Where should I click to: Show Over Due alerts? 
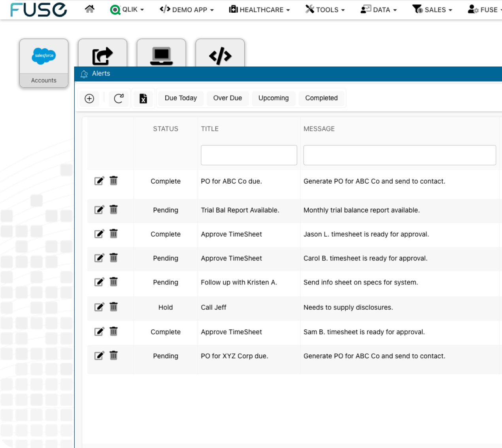[228, 98]
